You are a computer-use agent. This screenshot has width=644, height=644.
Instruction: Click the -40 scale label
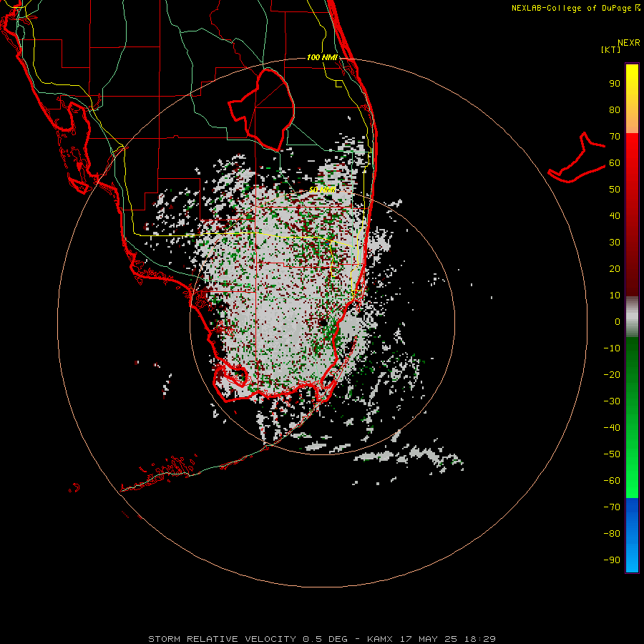pyautogui.click(x=612, y=428)
